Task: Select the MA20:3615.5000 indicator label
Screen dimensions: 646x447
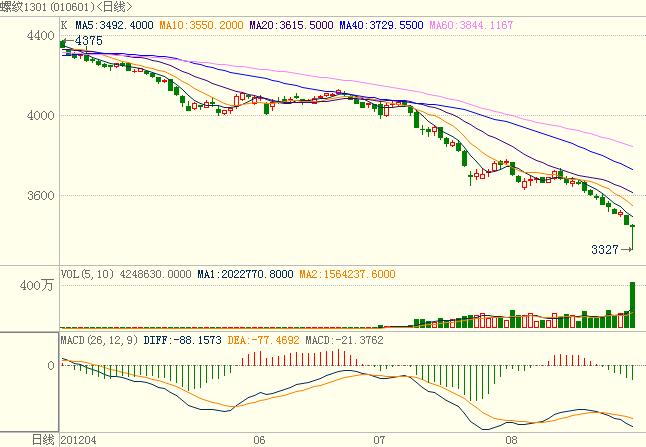Action: click(x=291, y=25)
